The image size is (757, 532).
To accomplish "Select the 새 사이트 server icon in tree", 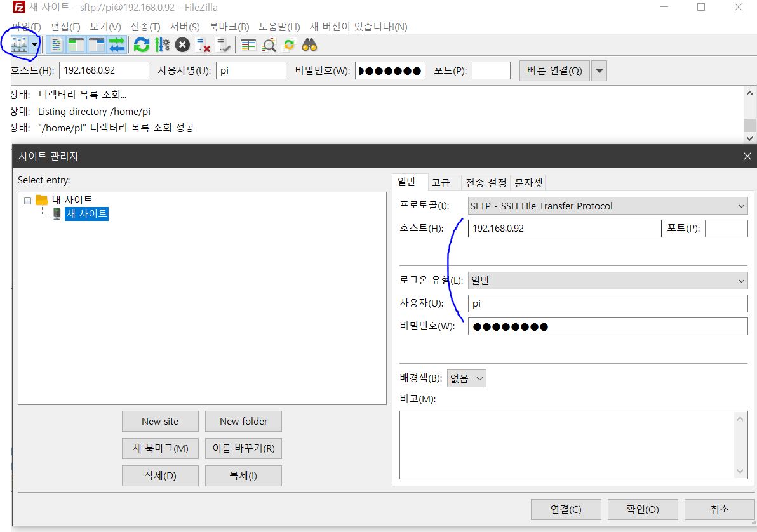I will 57,214.
